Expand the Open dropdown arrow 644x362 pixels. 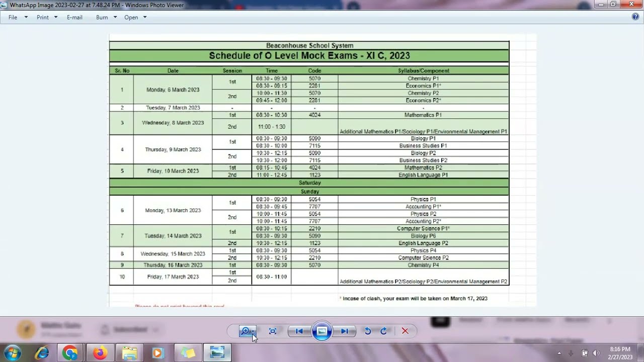point(145,17)
